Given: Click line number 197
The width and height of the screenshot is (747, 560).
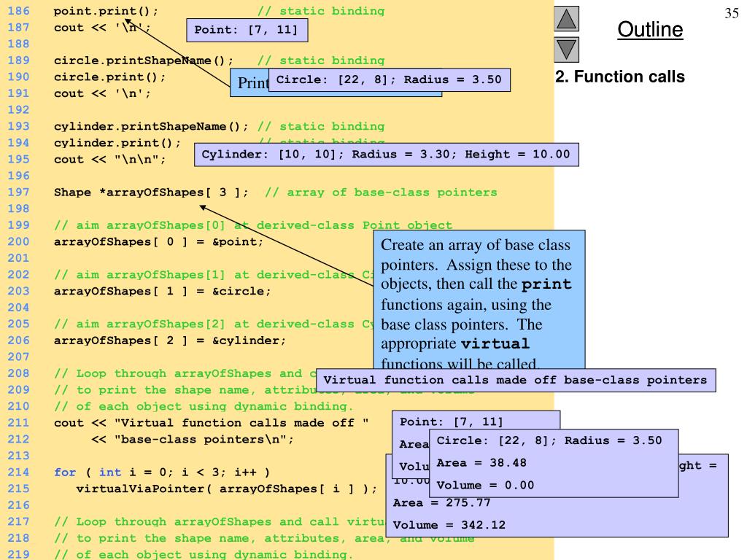Looking at the screenshot, I should tap(18, 192).
